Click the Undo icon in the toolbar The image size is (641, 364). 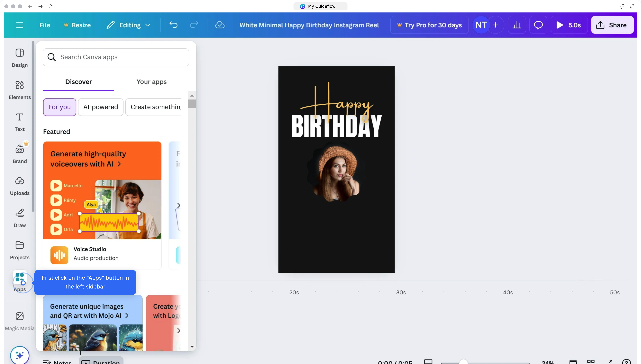coord(173,25)
